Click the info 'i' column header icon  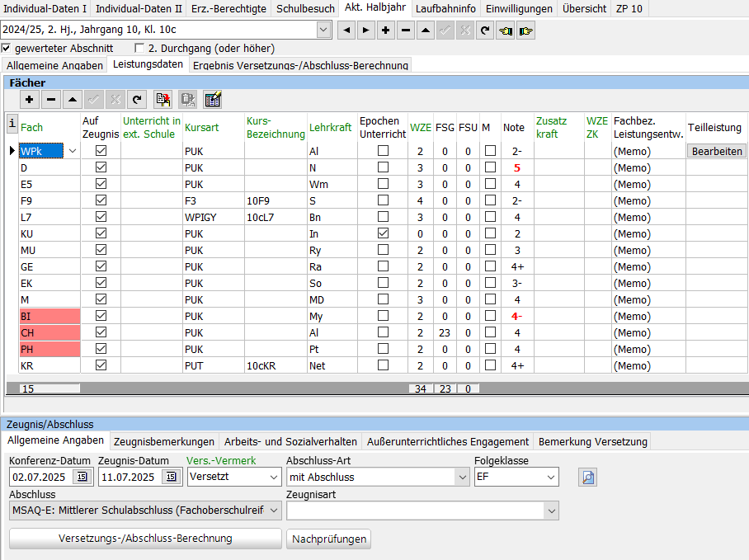click(x=12, y=124)
